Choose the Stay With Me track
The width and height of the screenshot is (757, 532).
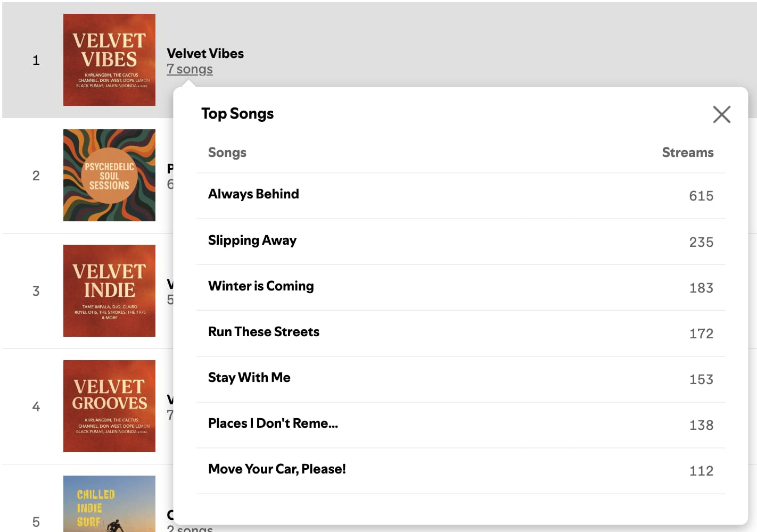coord(249,378)
